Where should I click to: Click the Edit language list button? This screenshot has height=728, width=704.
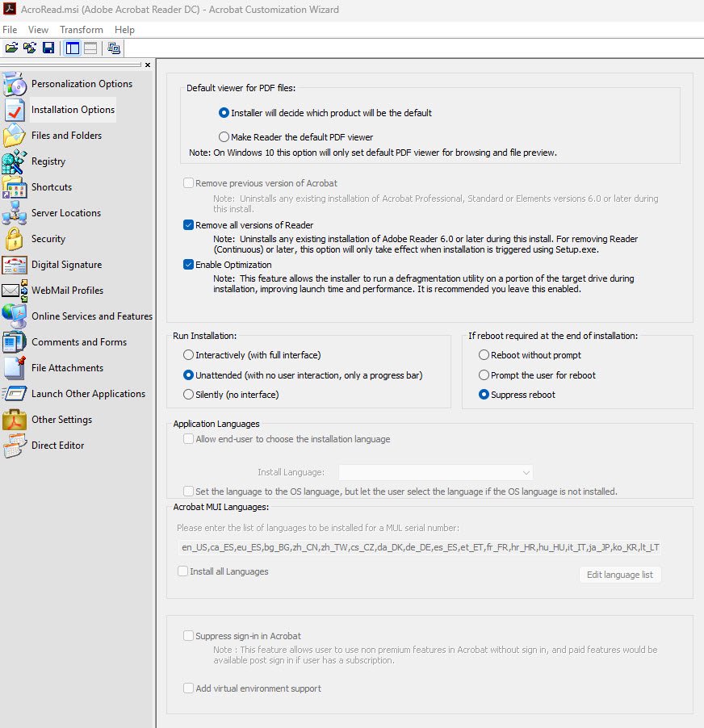(x=620, y=575)
